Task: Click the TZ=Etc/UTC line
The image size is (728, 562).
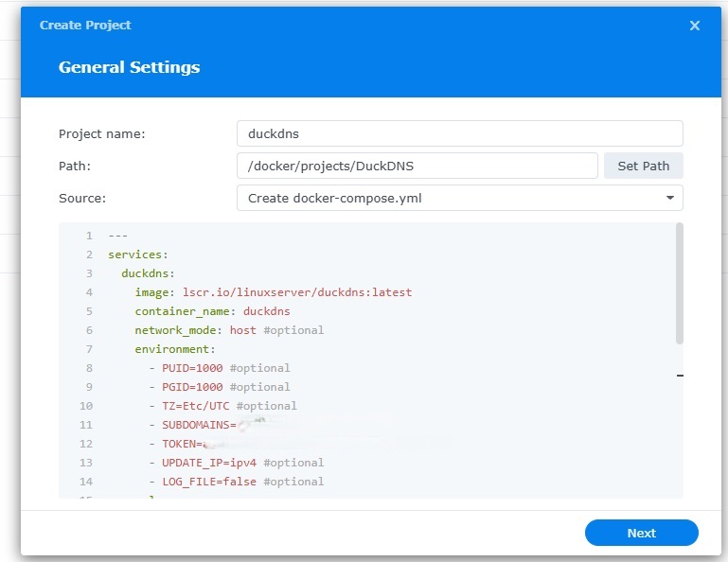Action: tap(222, 406)
